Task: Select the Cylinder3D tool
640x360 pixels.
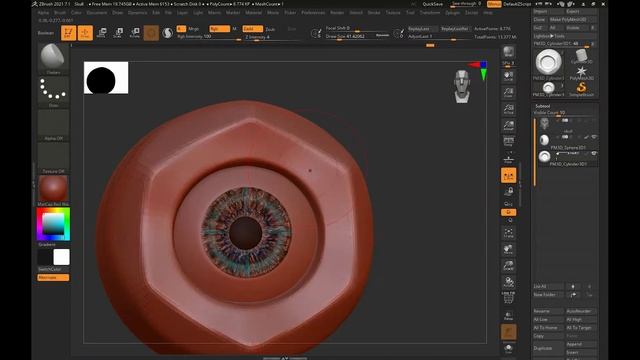Action: pyautogui.click(x=582, y=56)
